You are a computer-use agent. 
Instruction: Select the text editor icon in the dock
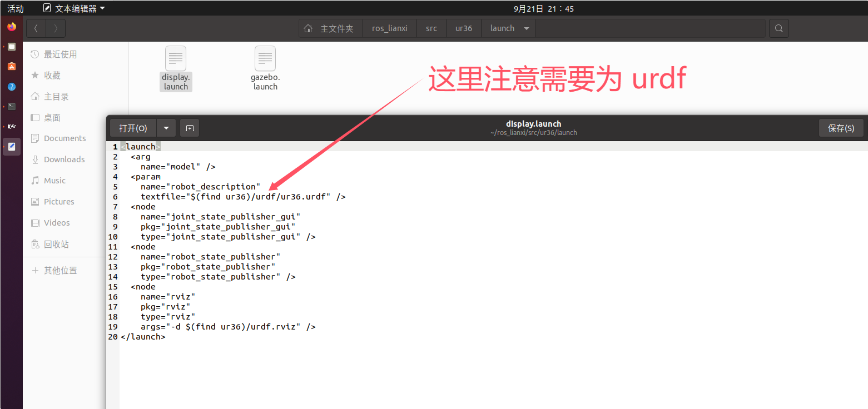[x=11, y=146]
